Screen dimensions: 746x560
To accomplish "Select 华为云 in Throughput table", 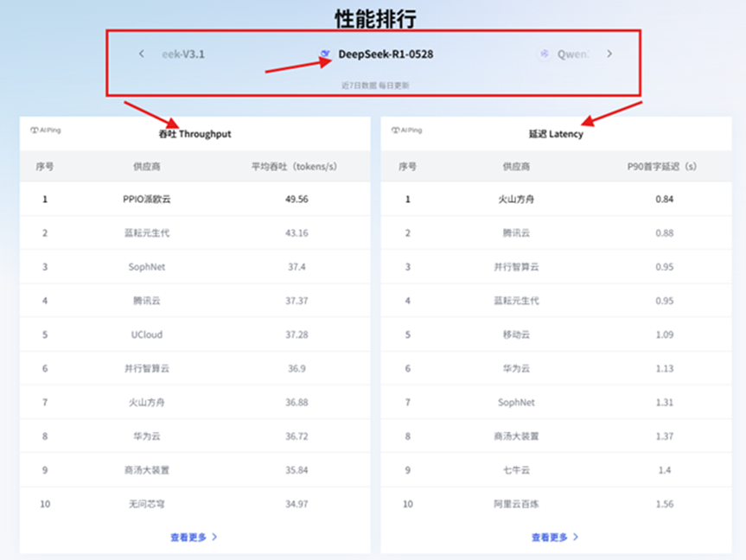I will coord(147,436).
